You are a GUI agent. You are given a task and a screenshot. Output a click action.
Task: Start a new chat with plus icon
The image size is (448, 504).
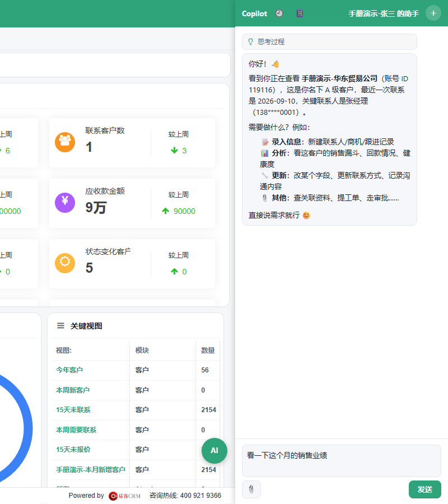(x=433, y=13)
